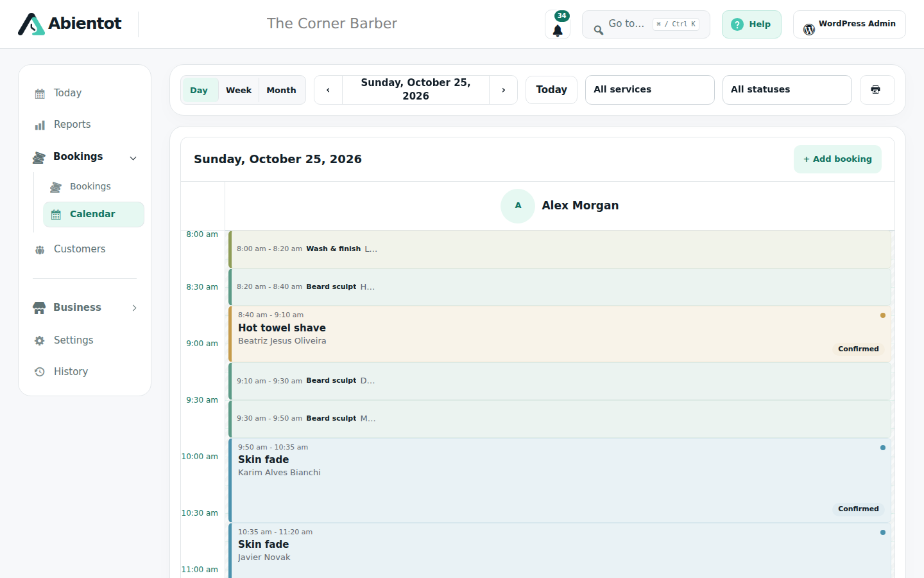The image size is (924, 578).
Task: Open Reports in the sidebar
Action: coord(85,125)
